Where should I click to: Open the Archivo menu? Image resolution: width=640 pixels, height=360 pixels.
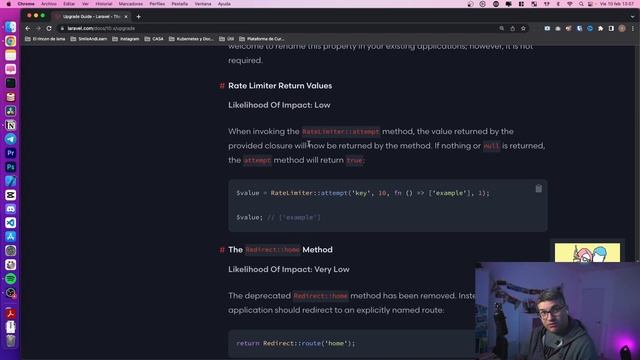[x=49, y=4]
